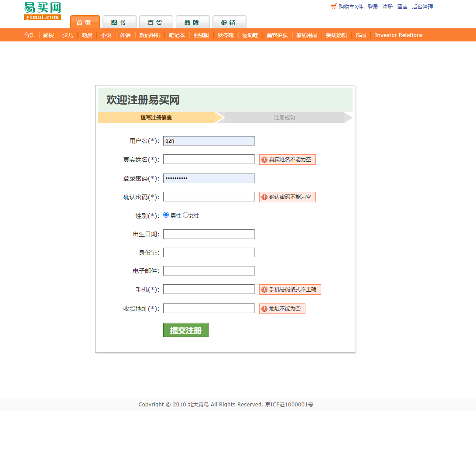Click the warning icon beside 确认密码不能为空

pos(264,197)
